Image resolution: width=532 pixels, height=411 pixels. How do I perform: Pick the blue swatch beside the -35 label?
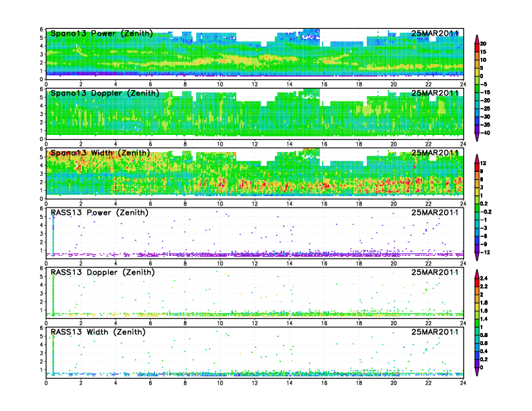(477, 121)
